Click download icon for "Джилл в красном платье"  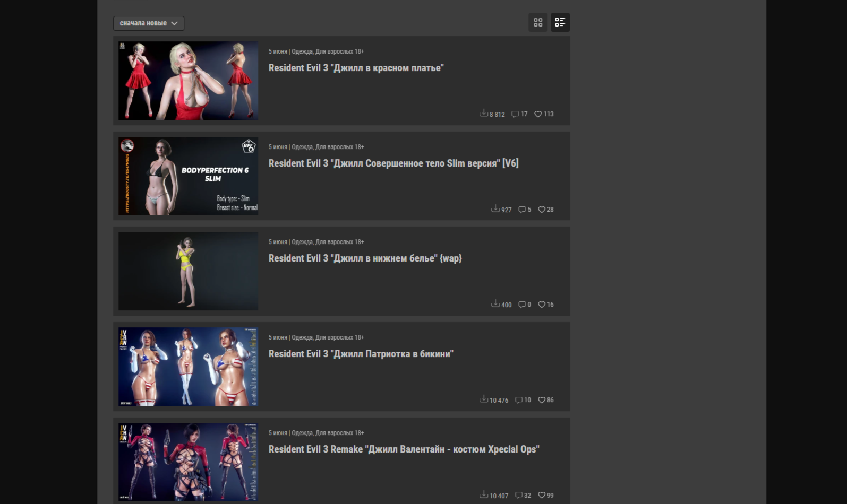pos(484,114)
